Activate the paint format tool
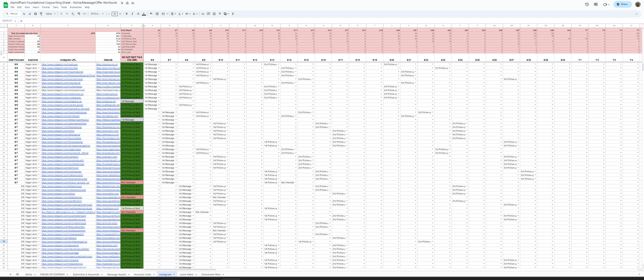This screenshot has height=280, width=644. coord(41,14)
